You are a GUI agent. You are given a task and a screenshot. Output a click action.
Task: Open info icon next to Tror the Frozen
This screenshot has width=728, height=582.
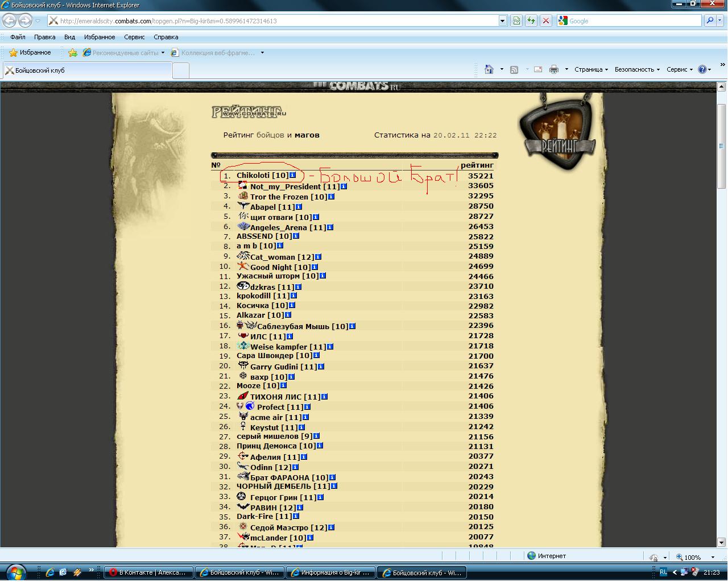331,197
